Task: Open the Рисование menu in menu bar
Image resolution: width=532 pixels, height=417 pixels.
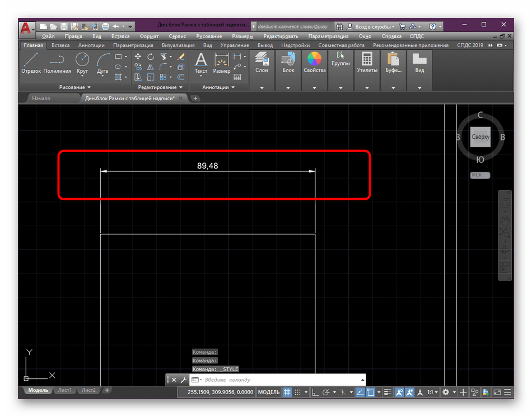Action: pos(209,36)
